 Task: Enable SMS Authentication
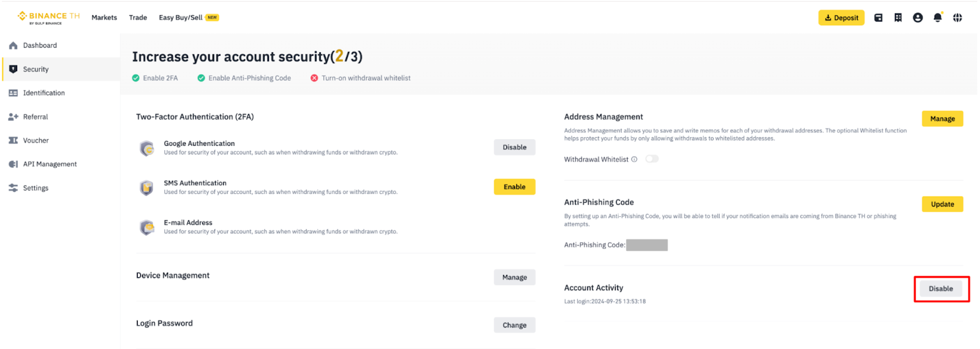(514, 187)
